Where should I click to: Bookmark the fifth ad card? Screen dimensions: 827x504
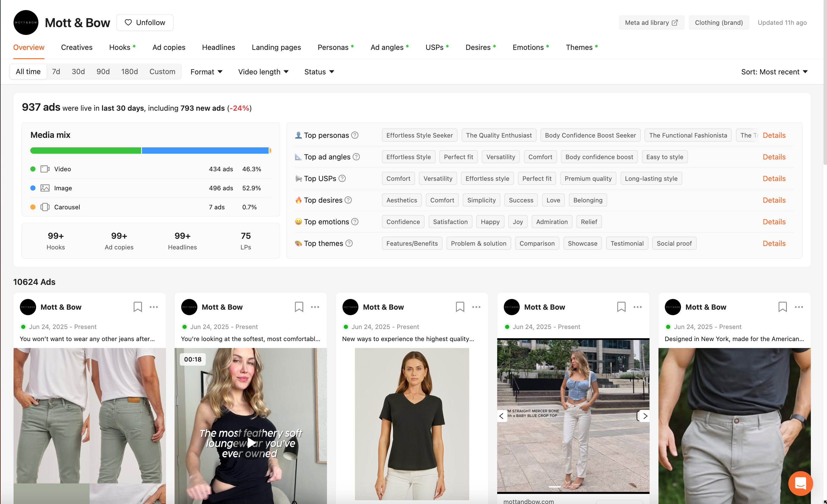click(782, 307)
